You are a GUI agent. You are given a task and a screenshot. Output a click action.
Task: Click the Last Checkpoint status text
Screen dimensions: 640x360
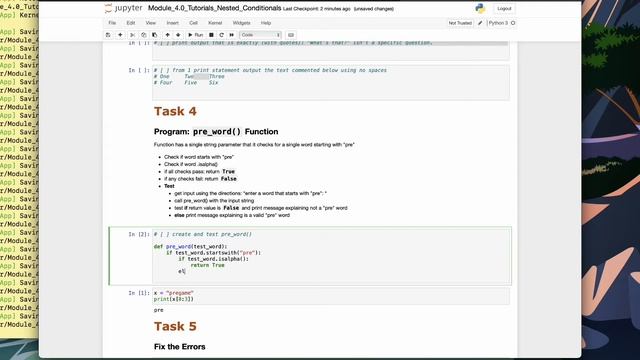point(317,9)
